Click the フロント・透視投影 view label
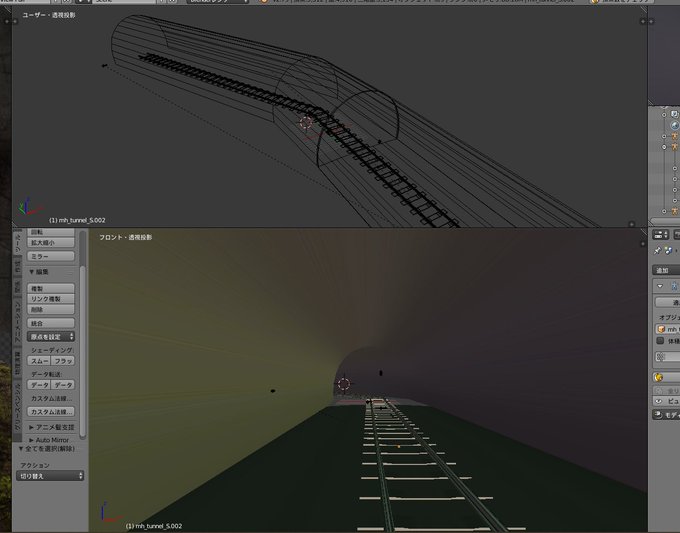Screen dimensions: 680x533 (x=125, y=237)
